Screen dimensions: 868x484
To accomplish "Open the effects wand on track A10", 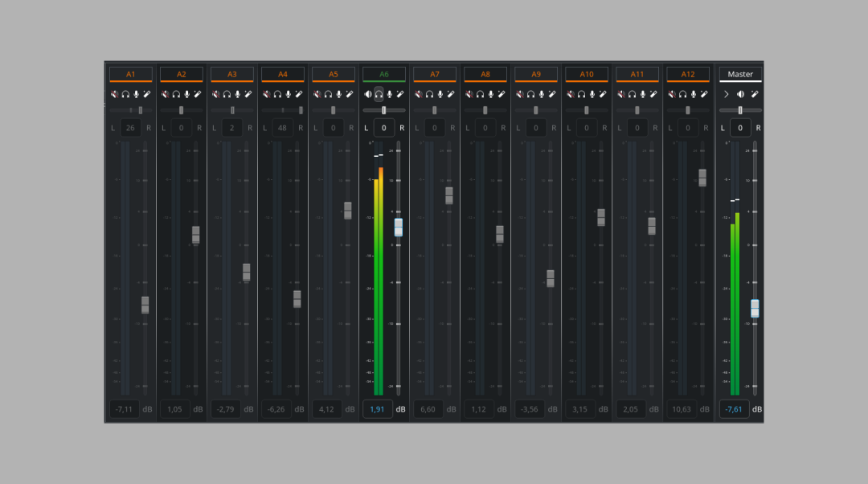I will click(x=603, y=94).
